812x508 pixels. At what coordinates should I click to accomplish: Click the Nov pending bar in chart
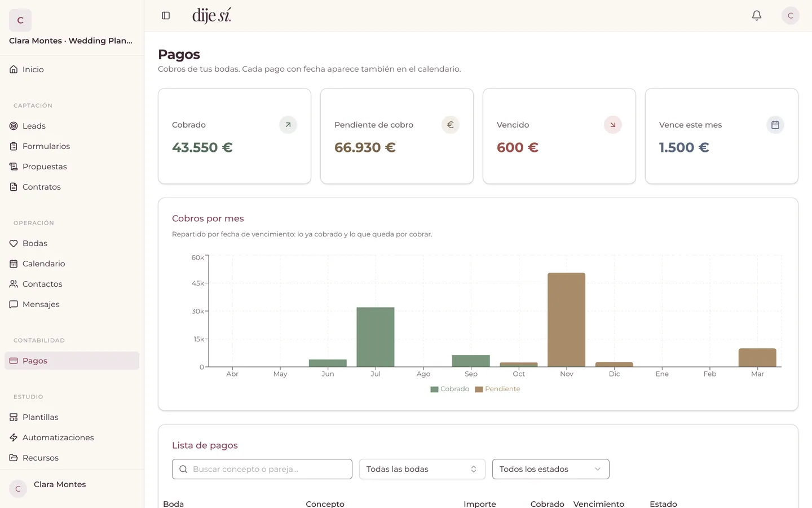[567, 320]
